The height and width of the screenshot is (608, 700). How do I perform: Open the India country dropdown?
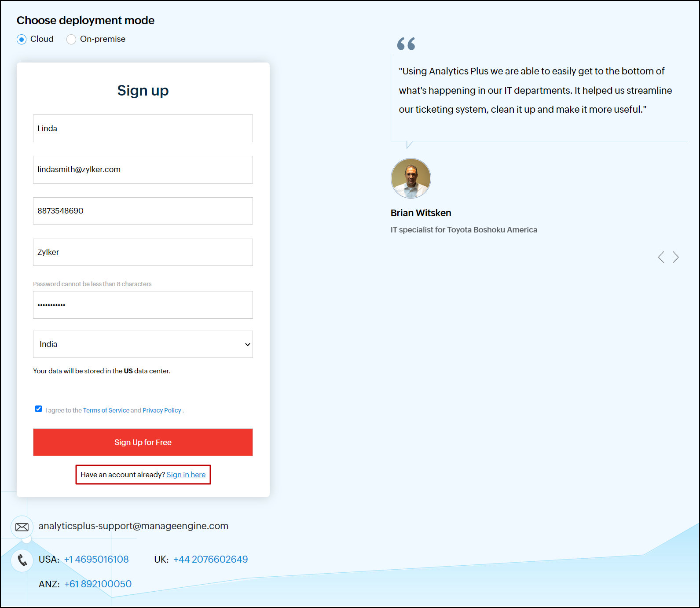[143, 344]
